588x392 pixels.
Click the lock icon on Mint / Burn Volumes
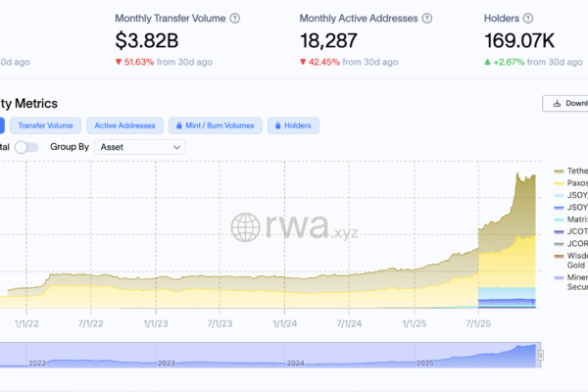coord(177,125)
